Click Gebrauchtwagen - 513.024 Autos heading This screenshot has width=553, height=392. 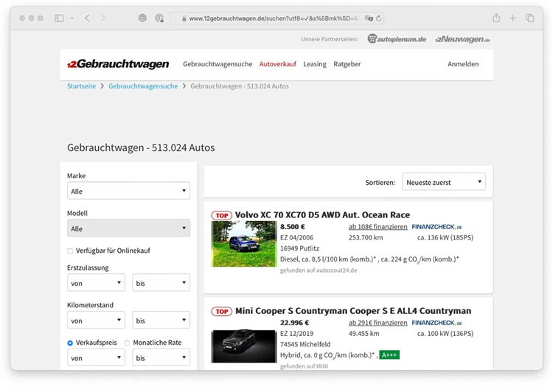[x=141, y=147]
